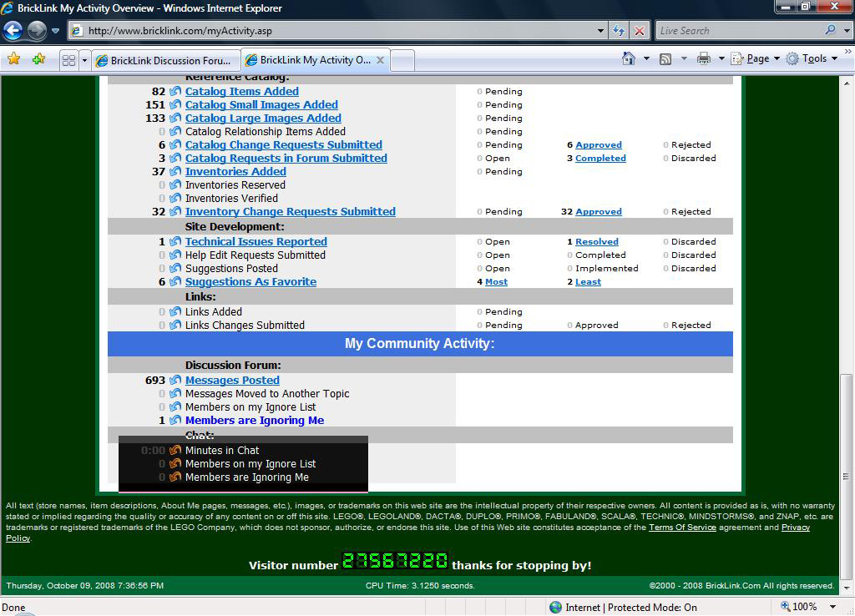Open Catalog Small Images Added link
This screenshot has width=855, height=616.
pos(261,104)
